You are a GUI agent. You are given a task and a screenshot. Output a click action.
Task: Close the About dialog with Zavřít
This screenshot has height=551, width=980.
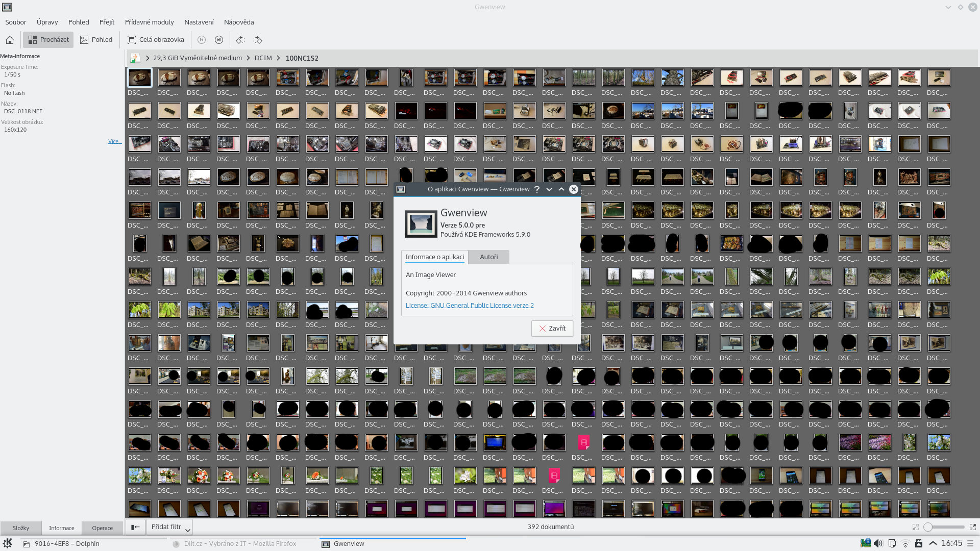pos(552,329)
